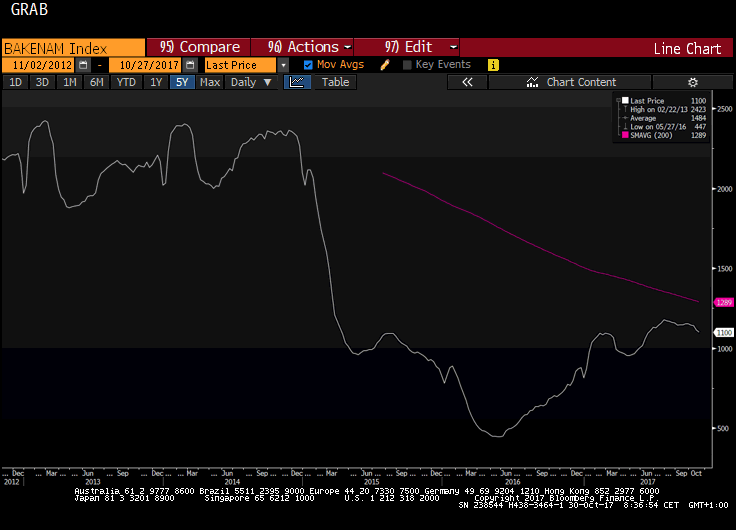Viewport: 736px width, 530px height.
Task: Select the 6M range tab
Action: coord(96,82)
